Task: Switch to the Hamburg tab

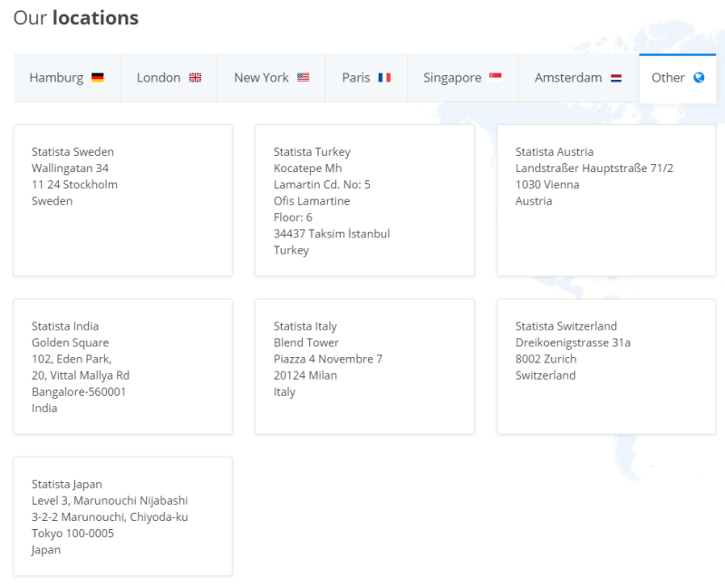Action: [x=56, y=78]
